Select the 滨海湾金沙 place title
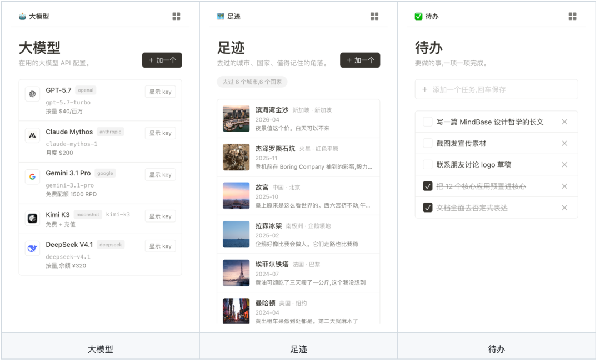 (272, 110)
